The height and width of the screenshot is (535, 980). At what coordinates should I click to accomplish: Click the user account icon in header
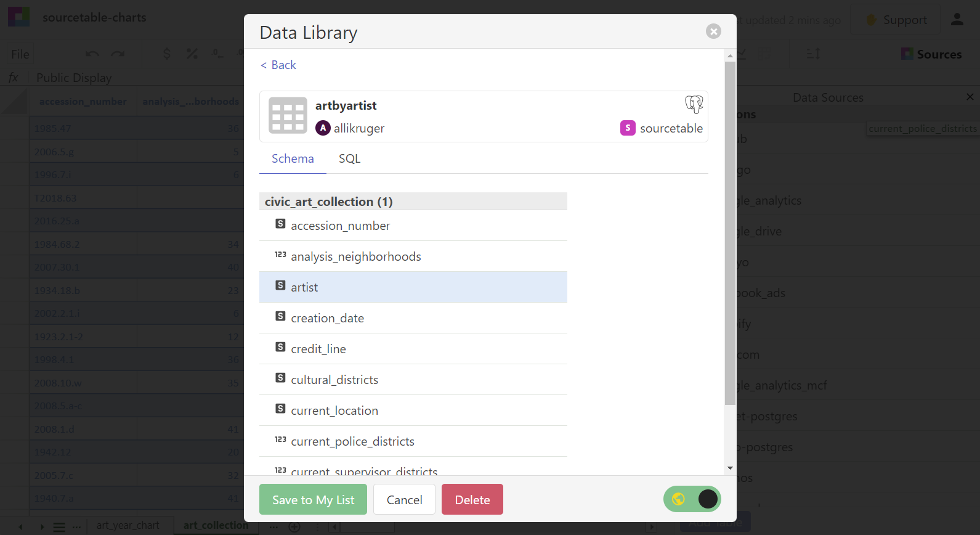957,19
